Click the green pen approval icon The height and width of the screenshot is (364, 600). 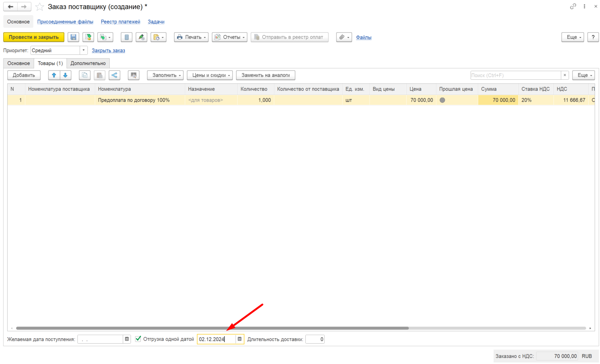(x=141, y=37)
